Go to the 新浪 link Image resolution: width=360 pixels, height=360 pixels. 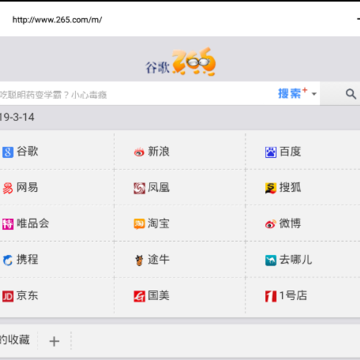tap(159, 152)
